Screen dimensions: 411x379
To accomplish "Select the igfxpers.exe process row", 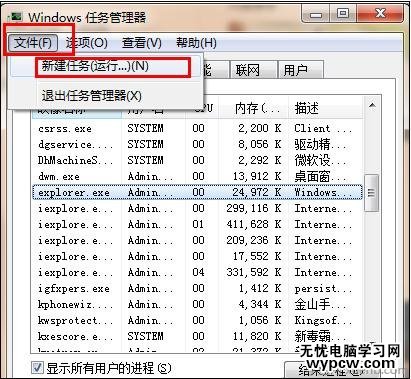I will pos(197,288).
